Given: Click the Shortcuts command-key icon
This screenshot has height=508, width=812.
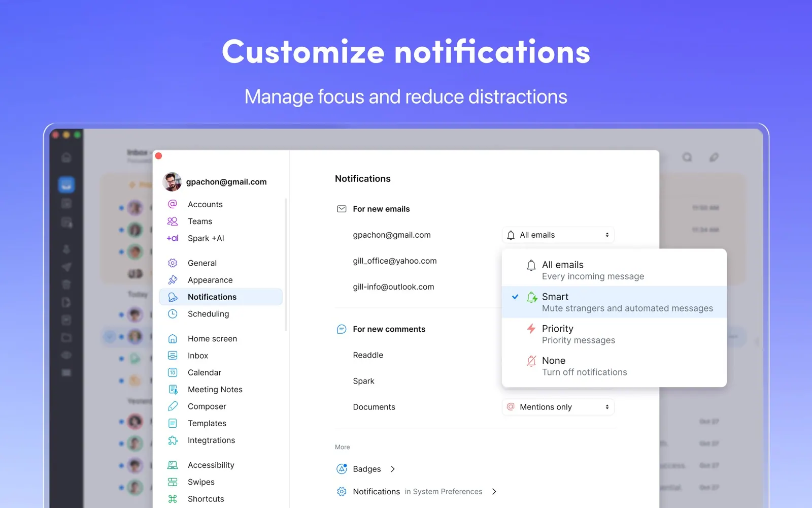Looking at the screenshot, I should pos(173,499).
